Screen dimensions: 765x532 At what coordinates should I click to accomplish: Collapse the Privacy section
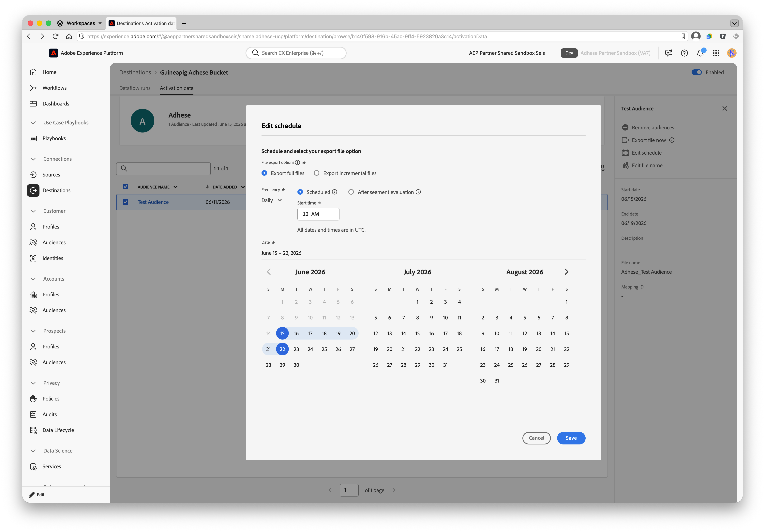[33, 383]
